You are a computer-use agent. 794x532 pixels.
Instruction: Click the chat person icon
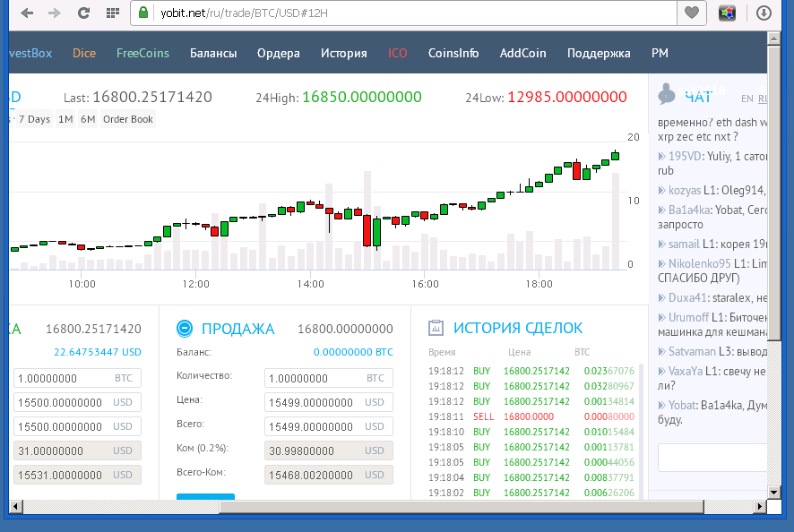[x=667, y=94]
